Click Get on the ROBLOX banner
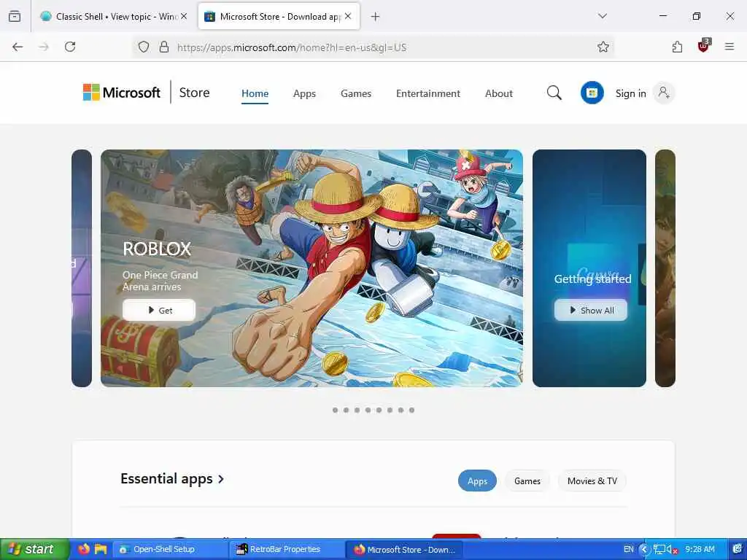 158,310
